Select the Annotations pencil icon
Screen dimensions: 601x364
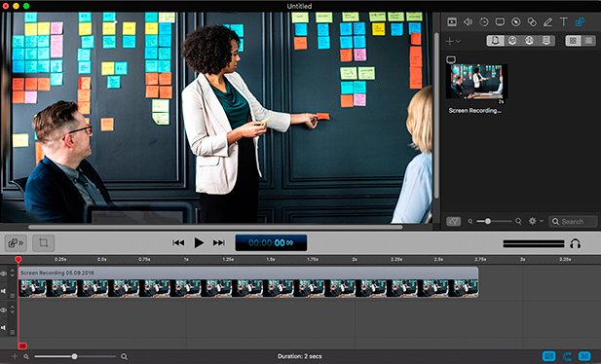pos(547,22)
